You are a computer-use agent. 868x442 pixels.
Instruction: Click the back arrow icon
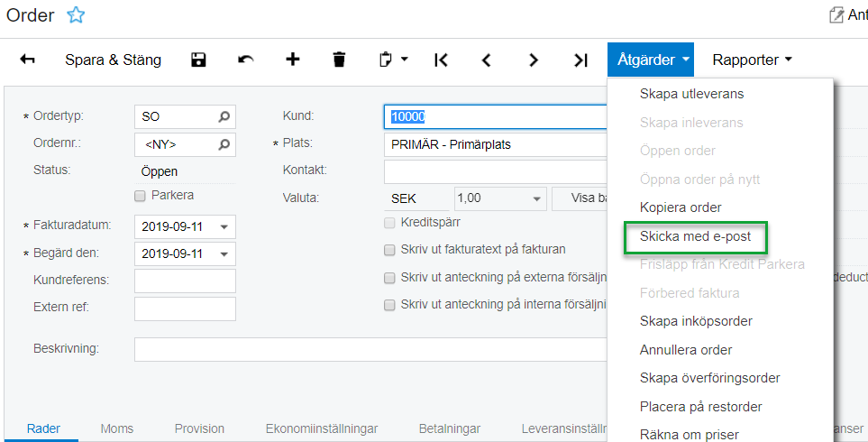[28, 60]
